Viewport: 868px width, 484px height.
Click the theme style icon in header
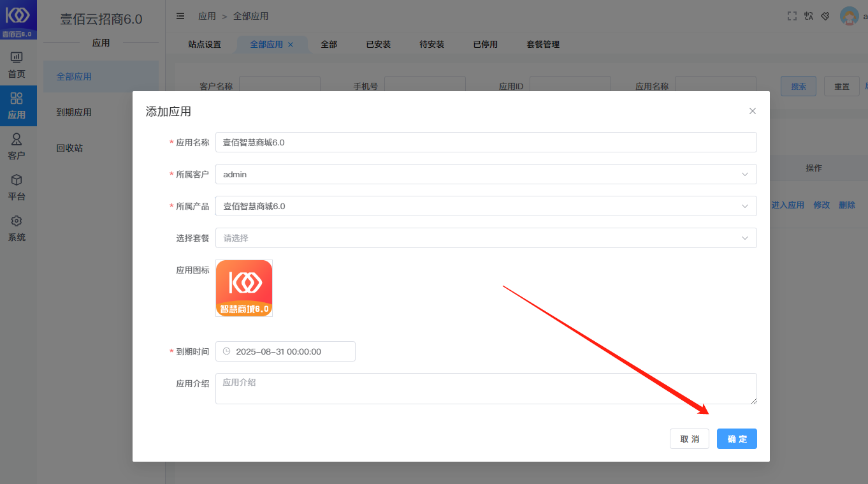[825, 16]
